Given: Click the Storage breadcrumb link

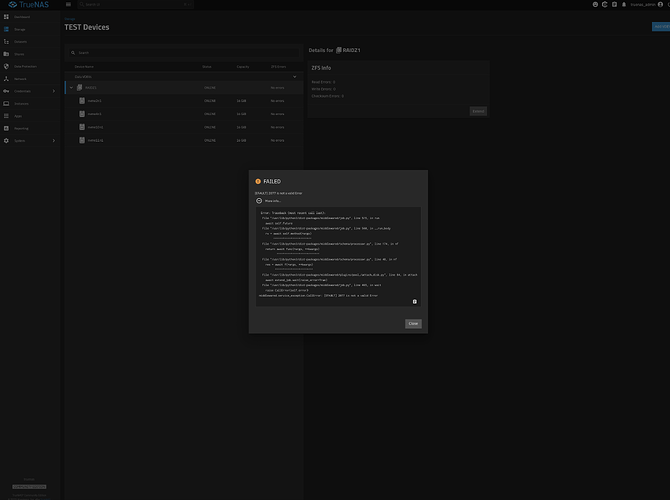Looking at the screenshot, I should tap(70, 19).
